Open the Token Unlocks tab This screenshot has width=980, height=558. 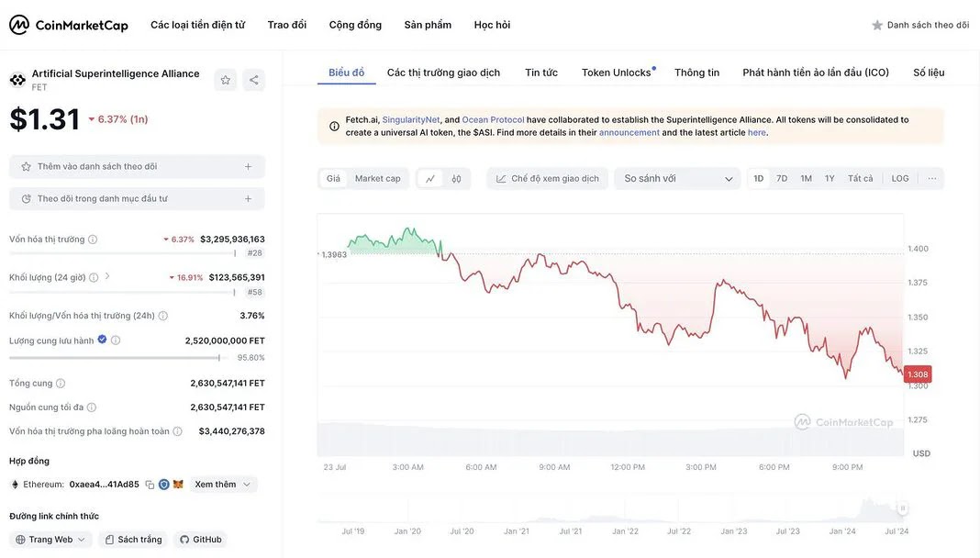tap(618, 73)
